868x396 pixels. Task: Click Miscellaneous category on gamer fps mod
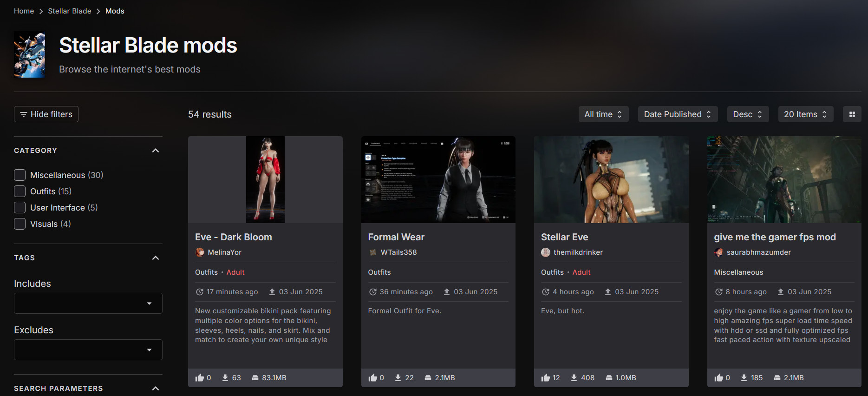pyautogui.click(x=738, y=272)
